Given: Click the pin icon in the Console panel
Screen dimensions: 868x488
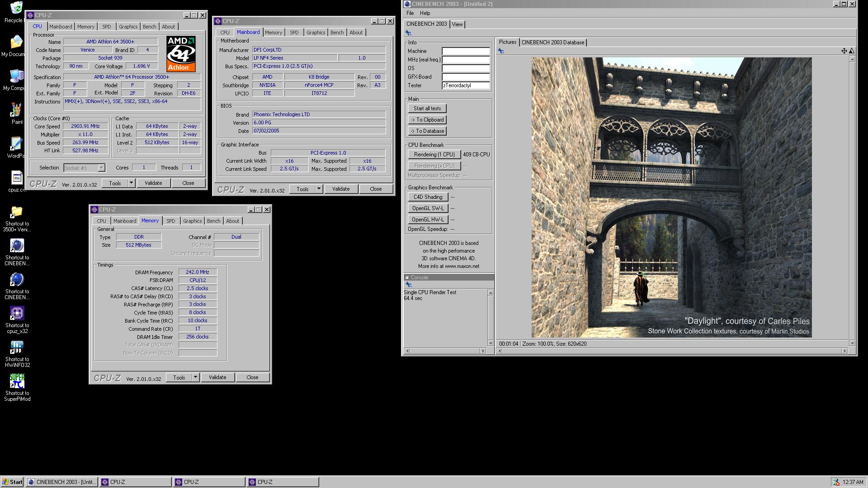Looking at the screenshot, I should pos(409,285).
